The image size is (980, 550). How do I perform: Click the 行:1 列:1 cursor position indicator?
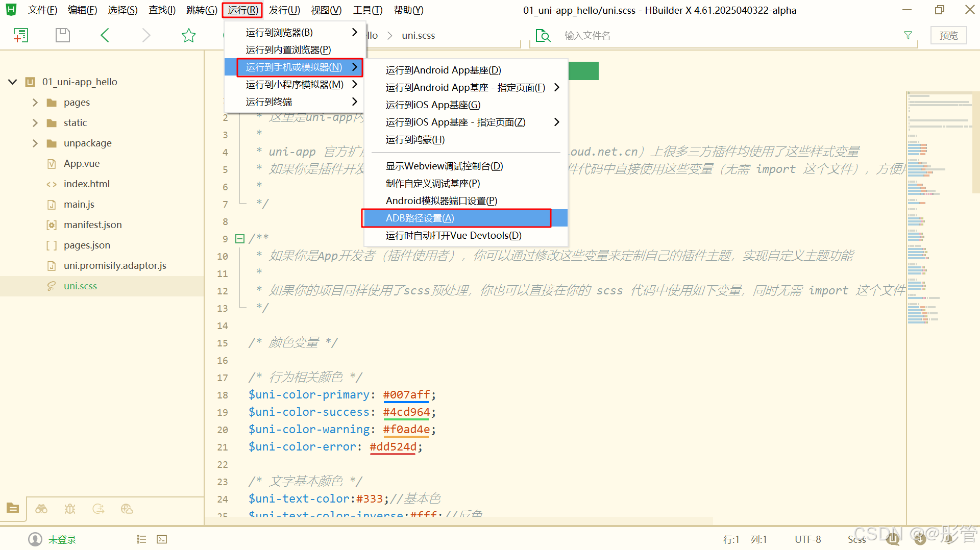745,539
